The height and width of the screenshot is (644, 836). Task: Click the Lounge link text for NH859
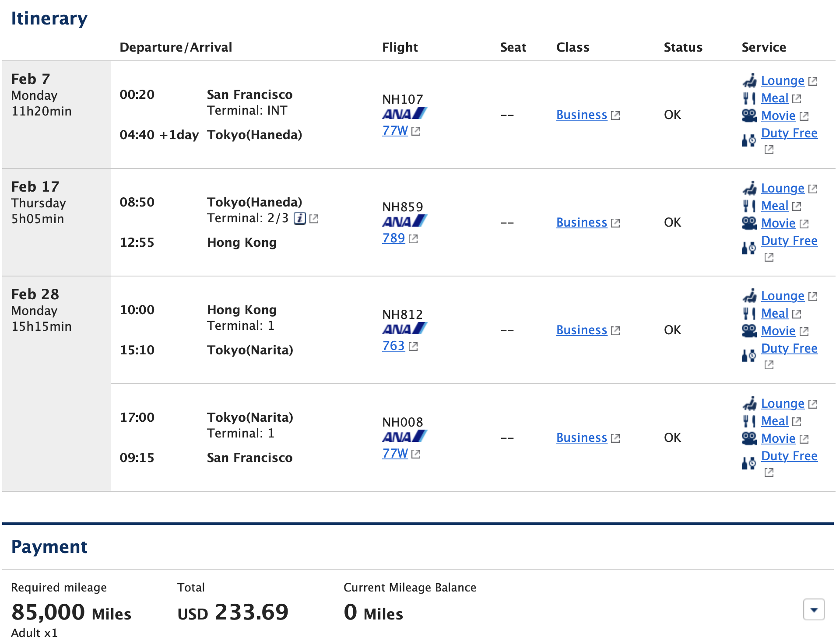783,188
